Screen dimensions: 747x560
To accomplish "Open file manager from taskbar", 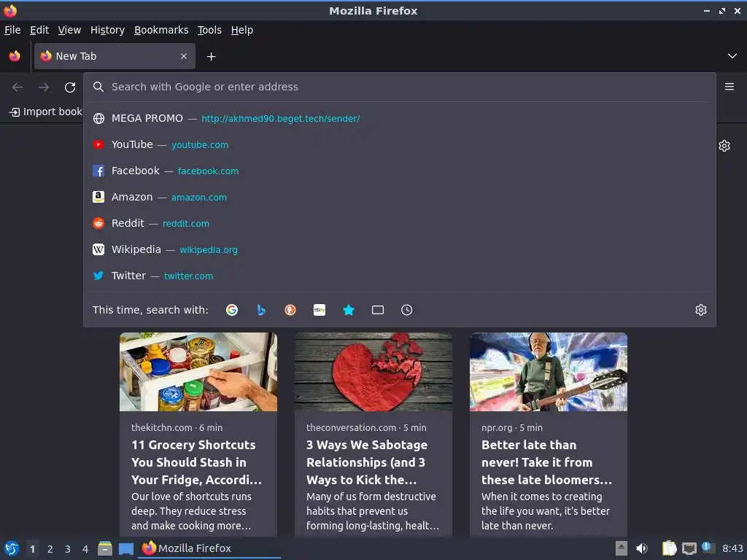I will point(105,548).
